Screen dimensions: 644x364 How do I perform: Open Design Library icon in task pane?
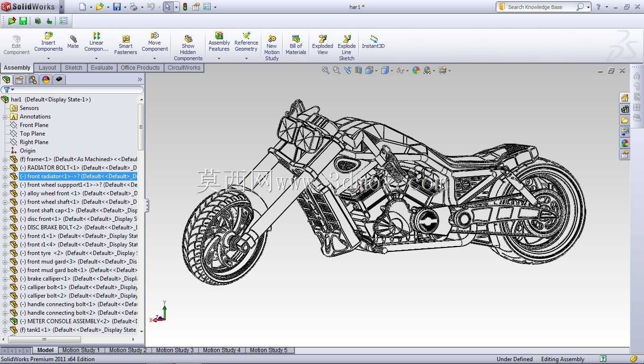(x=625, y=109)
